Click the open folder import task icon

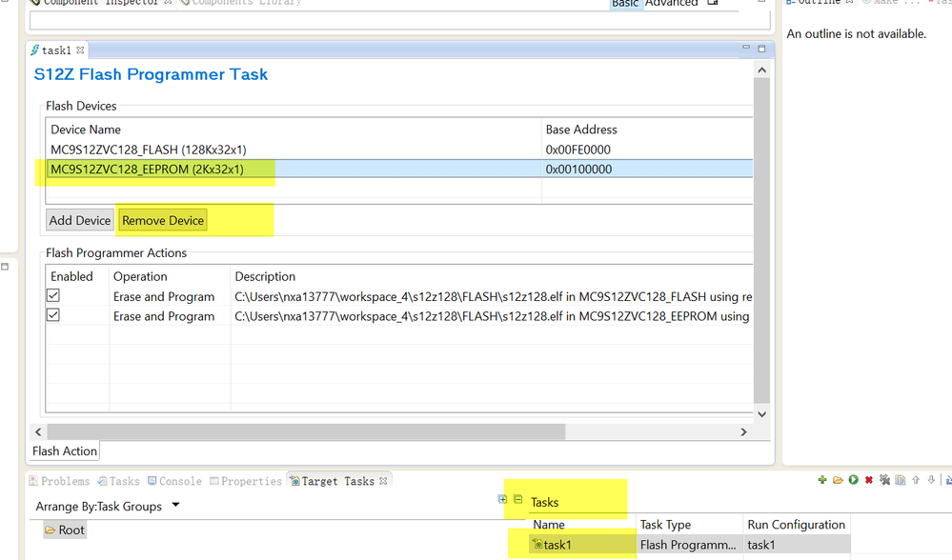[x=838, y=480]
